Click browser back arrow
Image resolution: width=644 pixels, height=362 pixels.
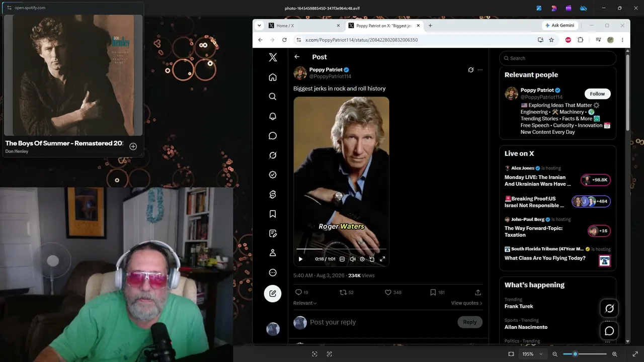pyautogui.click(x=260, y=40)
